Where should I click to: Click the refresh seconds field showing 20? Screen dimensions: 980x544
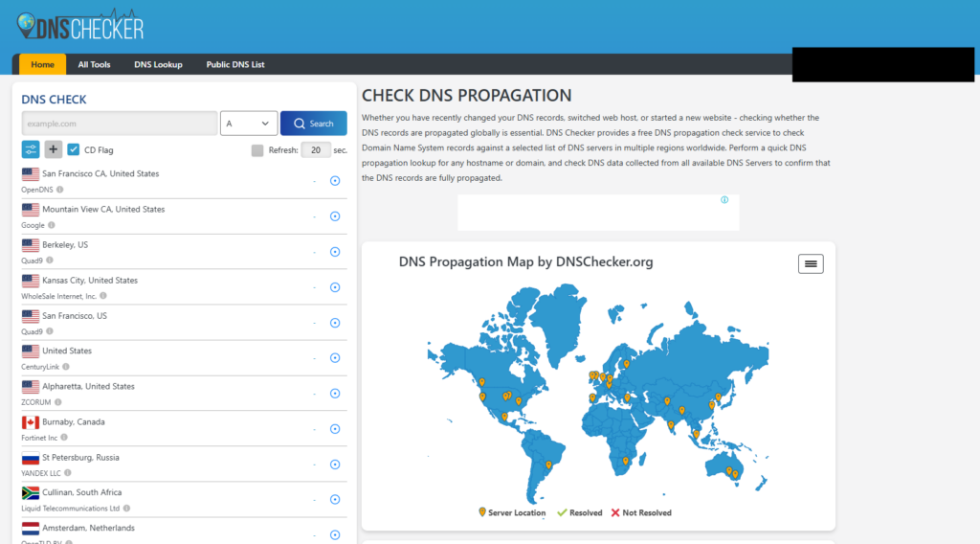click(x=315, y=150)
